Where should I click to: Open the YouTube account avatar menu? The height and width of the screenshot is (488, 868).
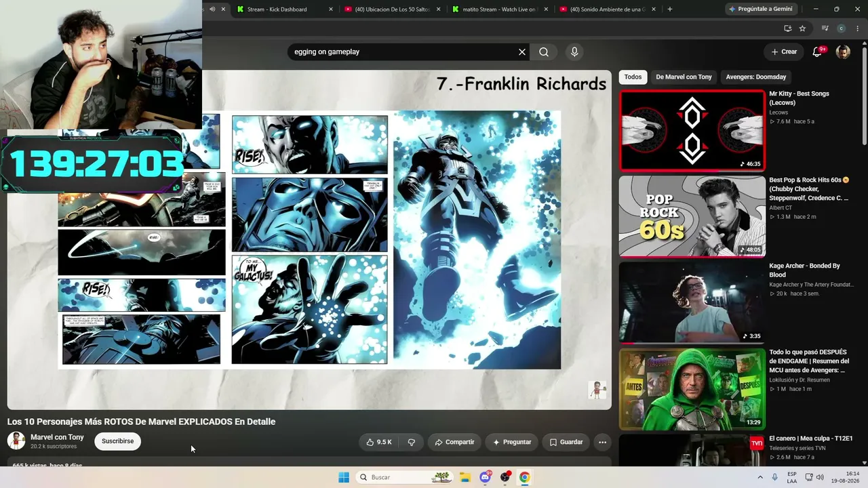843,52
